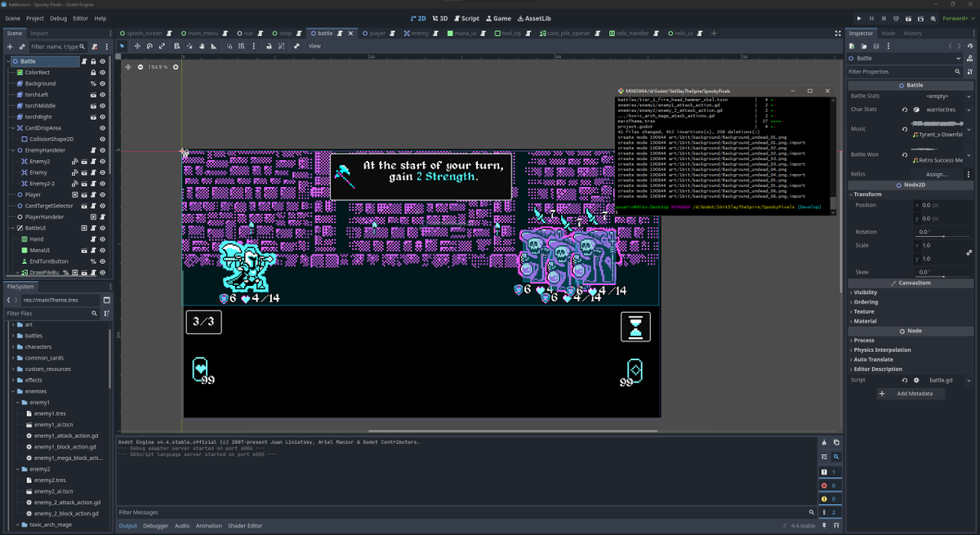Open the Shader Editor bottom panel
This screenshot has height=535, width=980.
coord(245,526)
